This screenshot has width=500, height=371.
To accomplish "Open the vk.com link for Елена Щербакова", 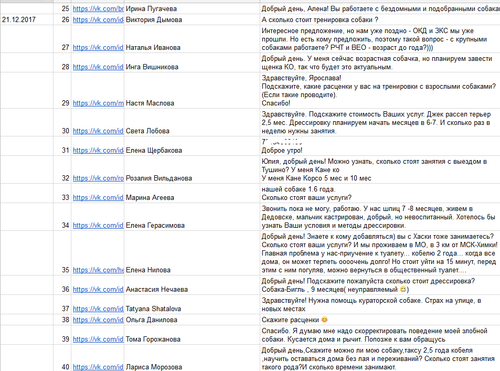I will pyautogui.click(x=98, y=150).
